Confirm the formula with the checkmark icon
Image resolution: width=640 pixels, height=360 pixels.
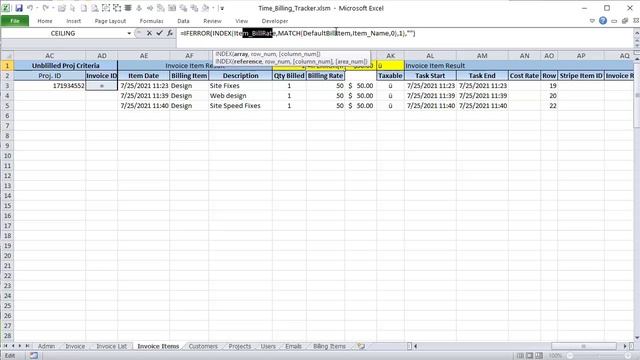[x=159, y=33]
